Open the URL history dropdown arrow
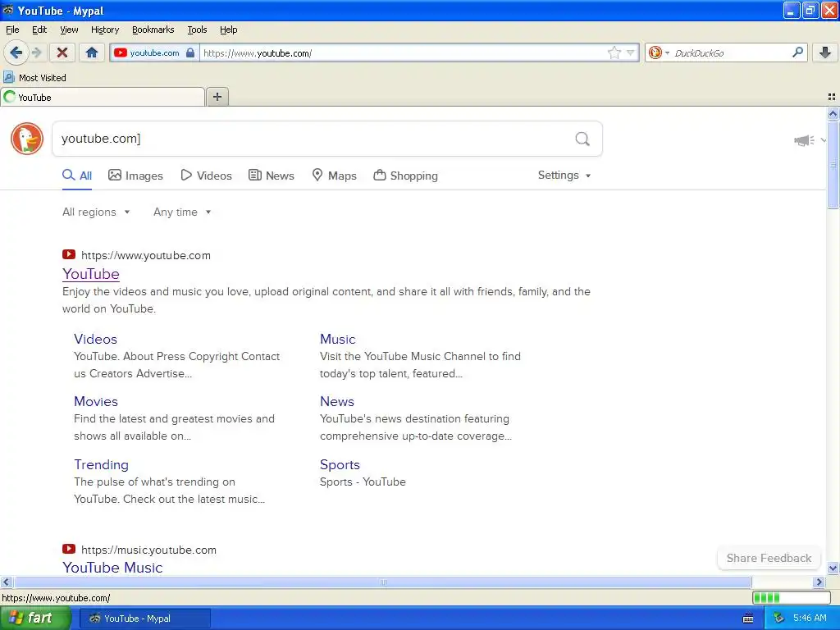840x630 pixels. (631, 52)
